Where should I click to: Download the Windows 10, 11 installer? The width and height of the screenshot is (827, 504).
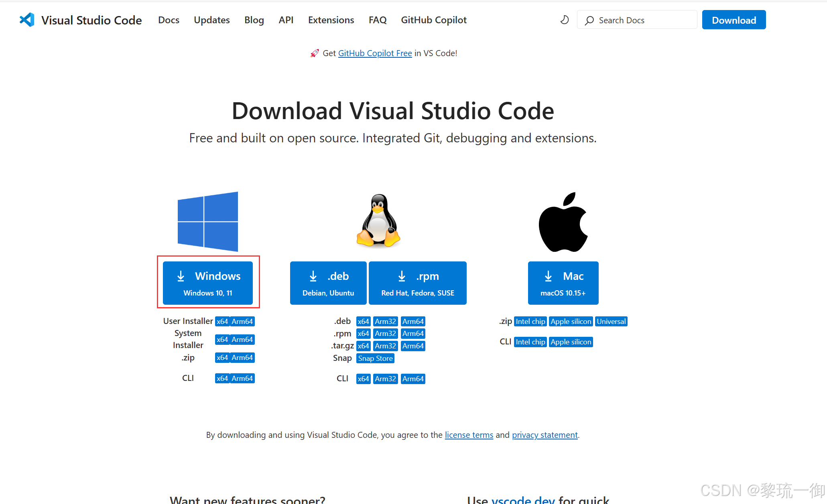208,283
